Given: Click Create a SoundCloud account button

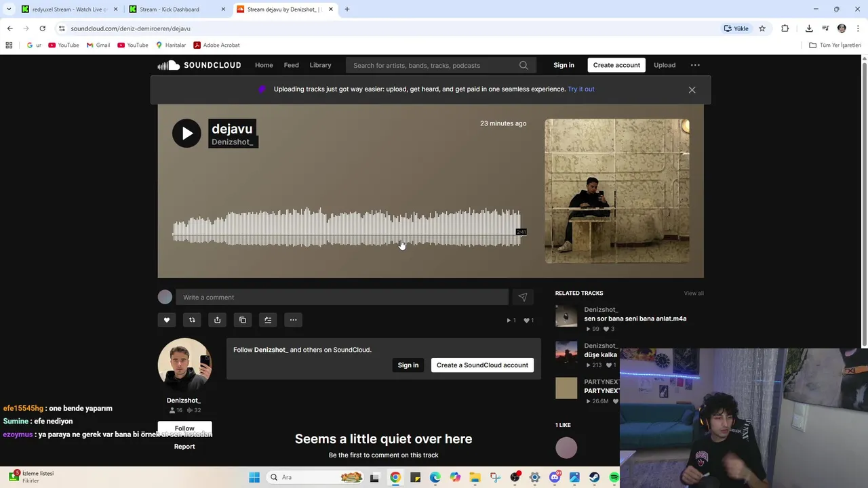Looking at the screenshot, I should click(482, 365).
